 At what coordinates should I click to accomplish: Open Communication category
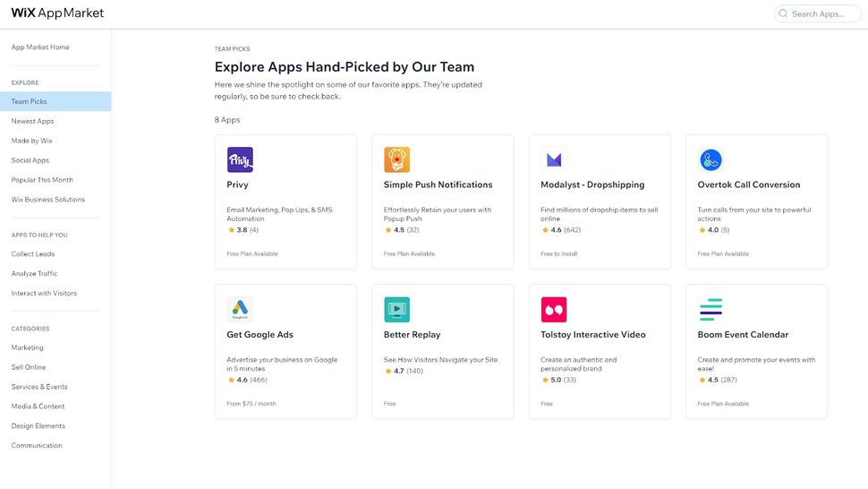[x=37, y=445]
